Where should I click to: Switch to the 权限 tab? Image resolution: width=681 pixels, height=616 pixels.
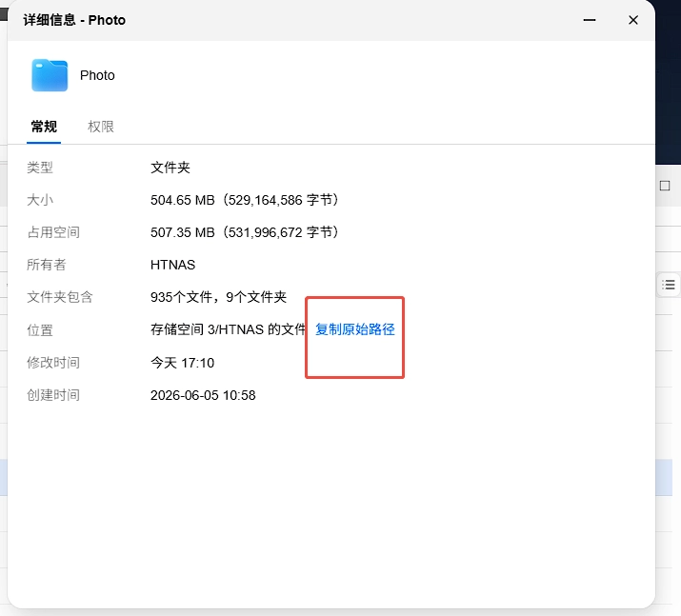click(x=101, y=127)
